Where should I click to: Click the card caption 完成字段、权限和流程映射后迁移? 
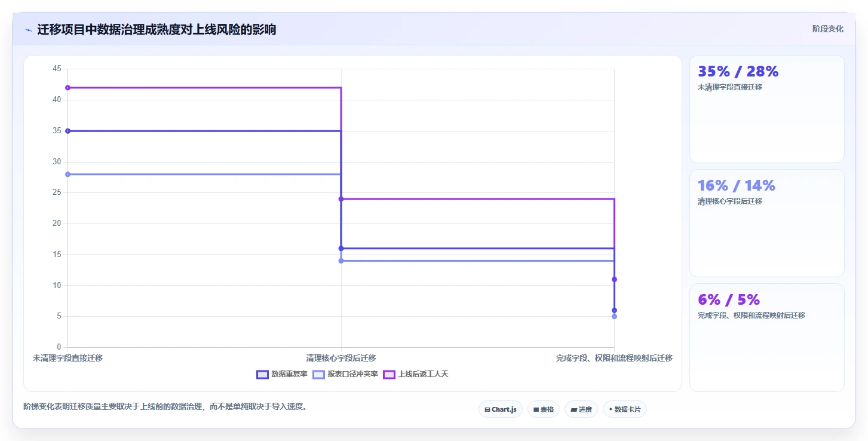[752, 316]
